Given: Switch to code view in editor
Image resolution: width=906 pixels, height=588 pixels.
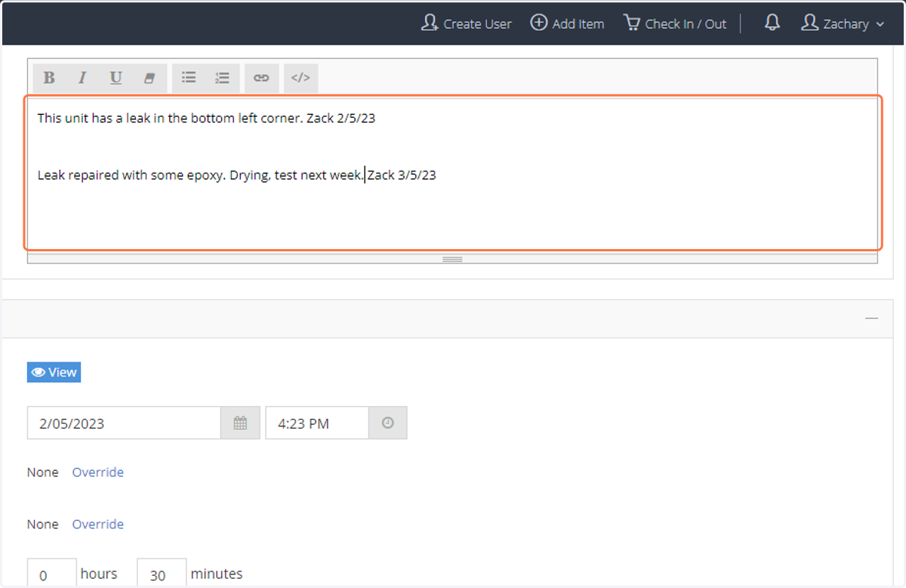Looking at the screenshot, I should coord(300,78).
